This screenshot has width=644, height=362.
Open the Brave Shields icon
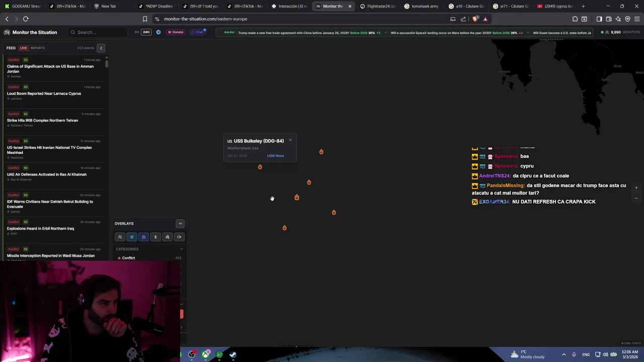tap(475, 19)
